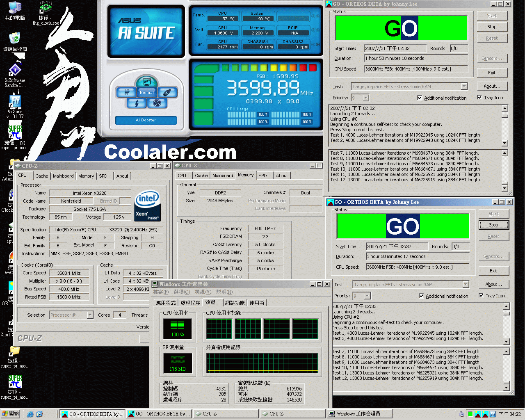The image size is (525, 420).
Task: Select the Normal mode button in Ai Suite
Action: [146, 92]
